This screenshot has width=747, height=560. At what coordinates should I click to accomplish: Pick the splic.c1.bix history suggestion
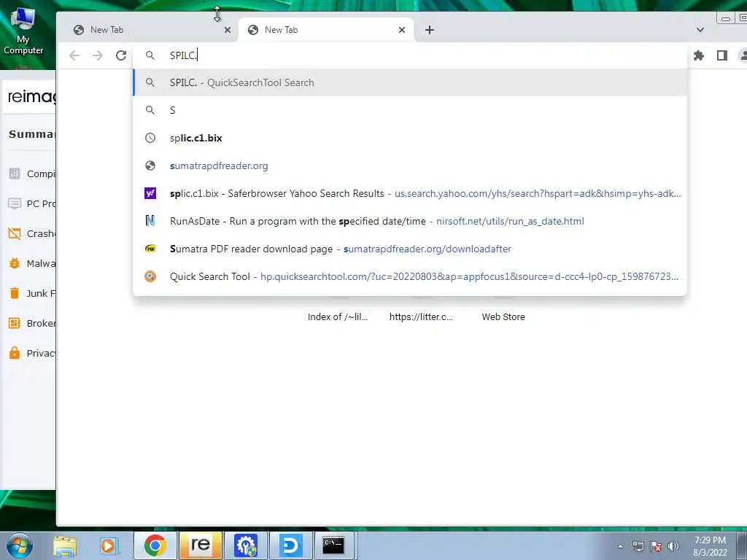[410, 138]
